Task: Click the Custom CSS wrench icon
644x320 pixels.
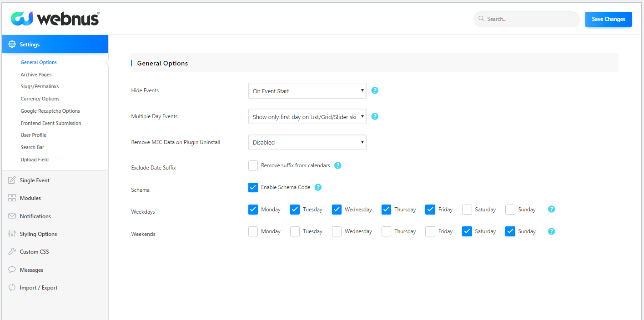Action: pyautogui.click(x=12, y=252)
